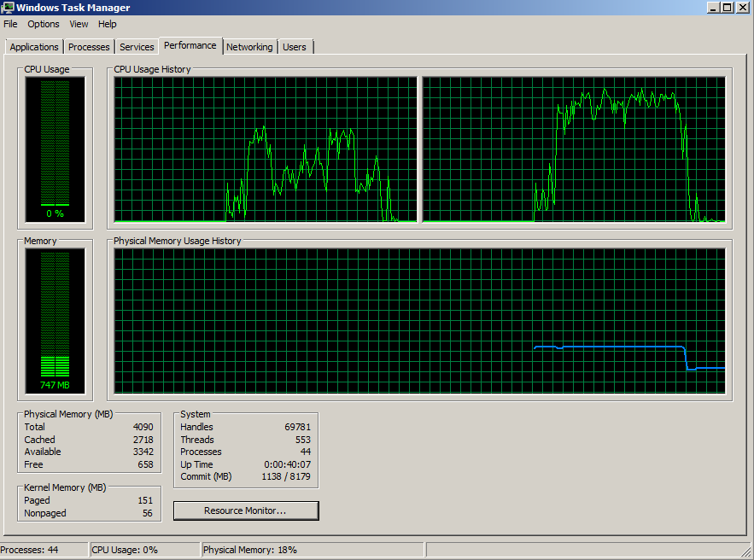
Task: Click the Commit value 1138 / 8179
Action: point(286,477)
